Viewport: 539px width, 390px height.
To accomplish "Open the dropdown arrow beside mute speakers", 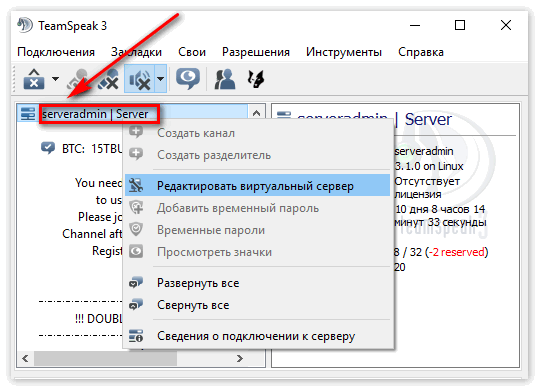I will point(161,79).
